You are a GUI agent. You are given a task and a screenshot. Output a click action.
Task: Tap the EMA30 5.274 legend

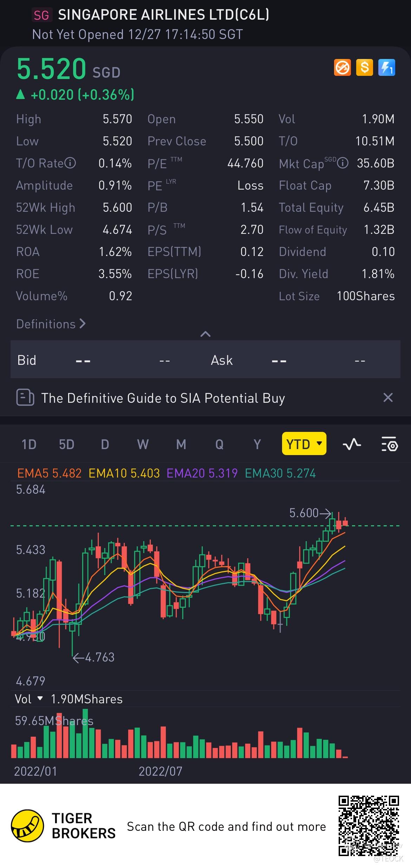[280, 473]
